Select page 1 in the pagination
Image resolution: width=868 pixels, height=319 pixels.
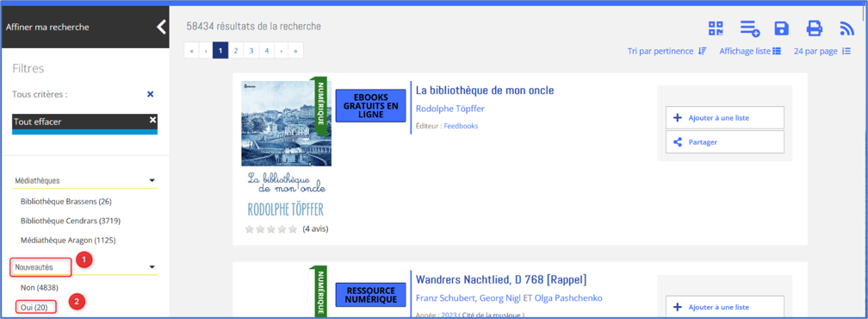[220, 50]
